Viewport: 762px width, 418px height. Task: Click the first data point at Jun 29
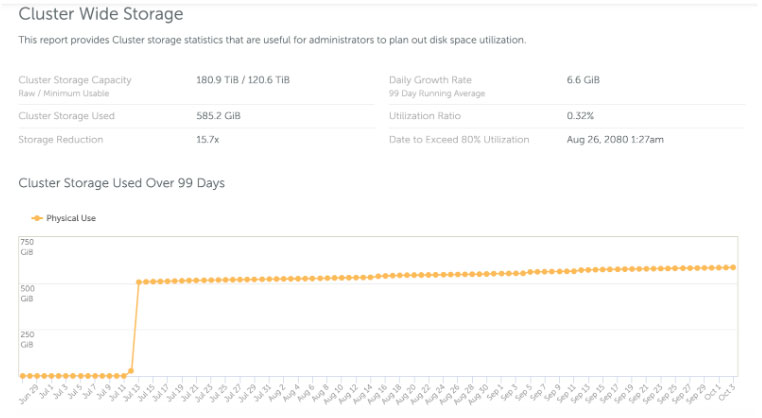point(23,376)
